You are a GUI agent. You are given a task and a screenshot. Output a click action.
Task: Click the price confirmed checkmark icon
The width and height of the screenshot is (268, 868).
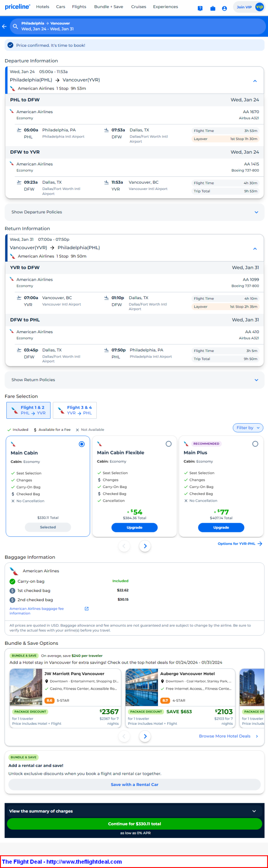pyautogui.click(x=10, y=45)
